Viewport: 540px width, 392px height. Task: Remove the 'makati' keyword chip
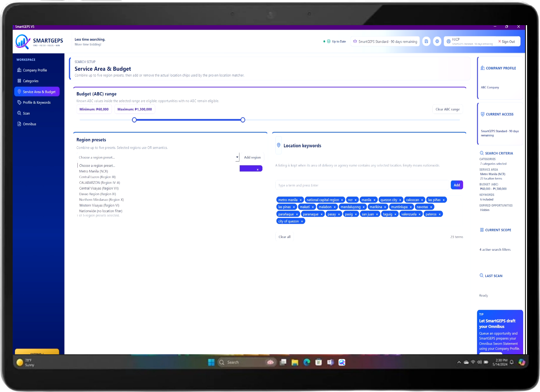[313, 207]
